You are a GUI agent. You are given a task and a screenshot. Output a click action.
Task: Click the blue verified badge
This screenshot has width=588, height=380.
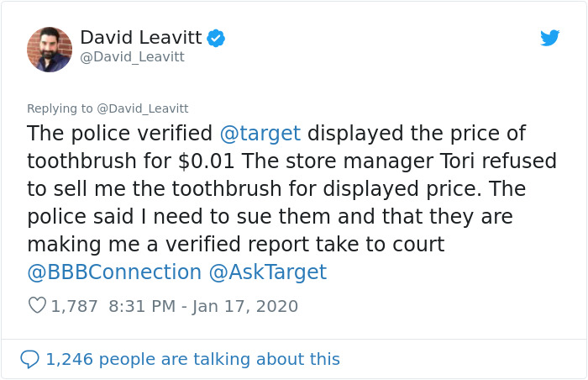216,38
